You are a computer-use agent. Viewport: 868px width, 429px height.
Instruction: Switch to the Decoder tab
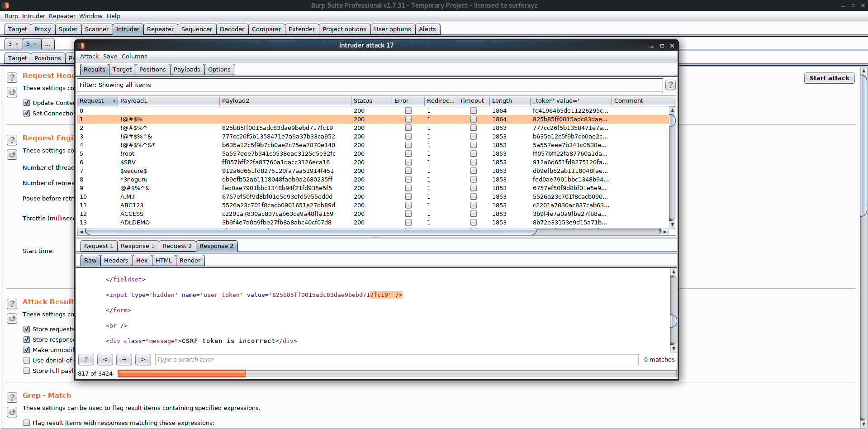tap(232, 29)
